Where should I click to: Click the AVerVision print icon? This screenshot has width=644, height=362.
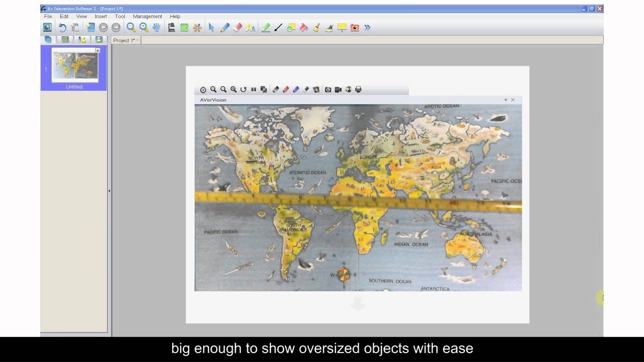point(358,89)
